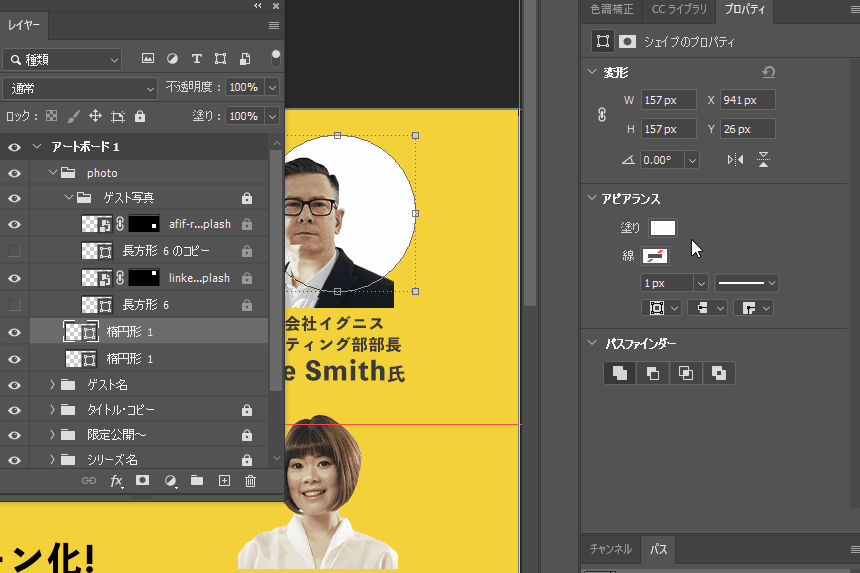Open the stroke alignment dropdown
Screen dimensions: 860x573
(x=661, y=308)
